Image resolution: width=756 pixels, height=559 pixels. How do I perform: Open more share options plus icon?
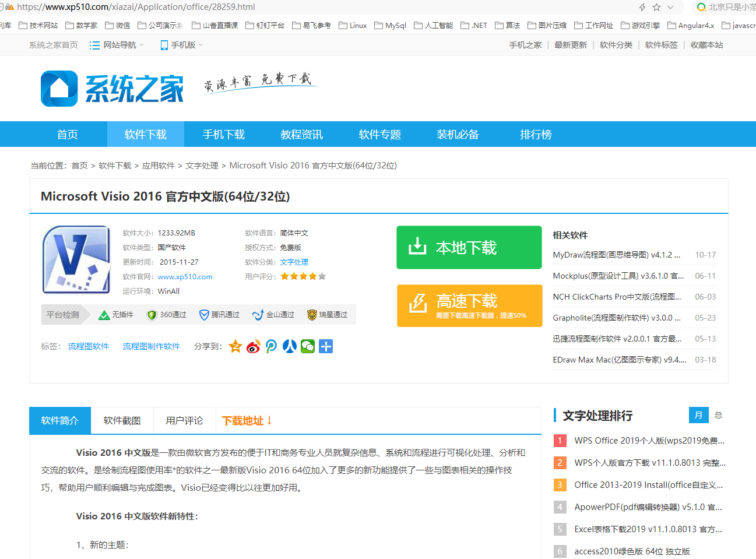(x=326, y=346)
